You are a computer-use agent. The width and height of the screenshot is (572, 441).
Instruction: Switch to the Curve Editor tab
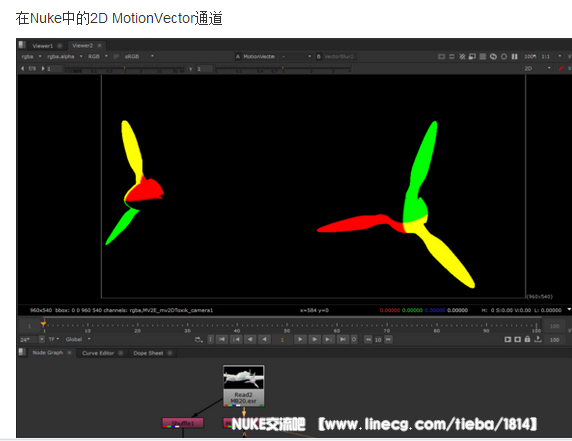pyautogui.click(x=98, y=353)
